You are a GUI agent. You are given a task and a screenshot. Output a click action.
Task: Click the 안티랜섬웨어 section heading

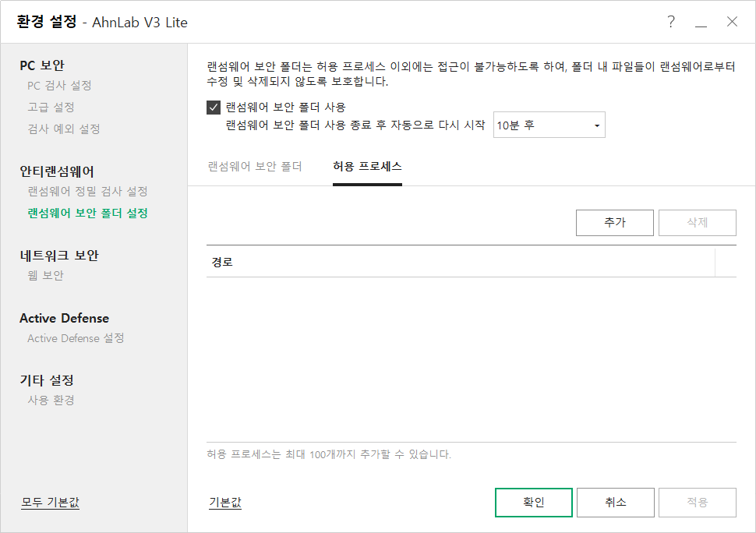[57, 171]
